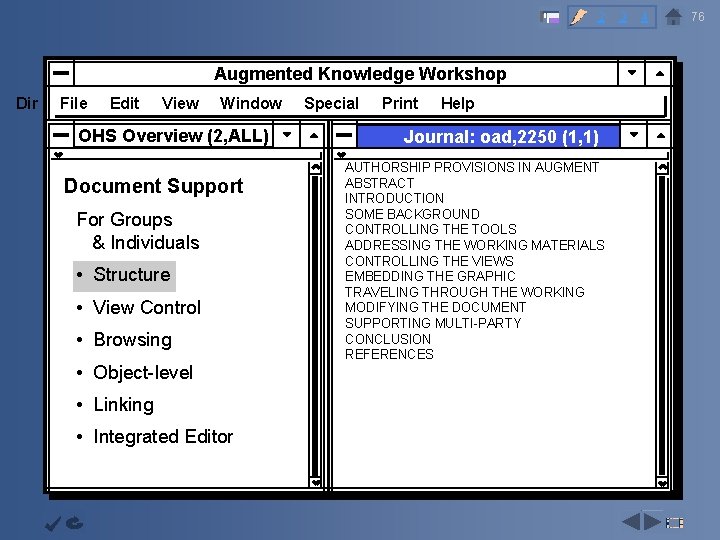Click Journal pane vertical scrollbar track
This screenshot has width=720, height=540.
[x=662, y=326]
